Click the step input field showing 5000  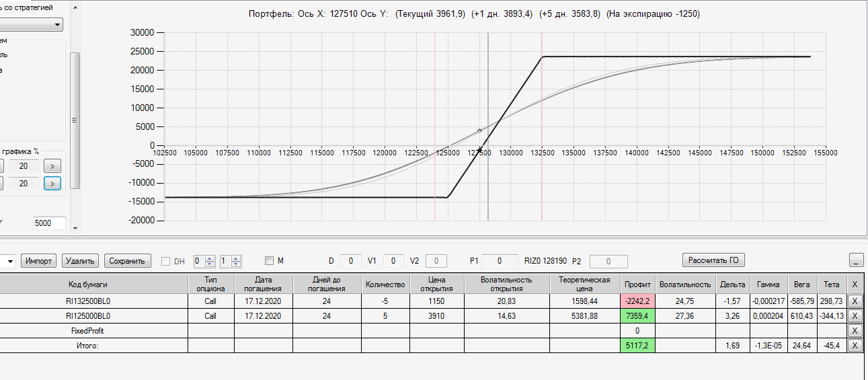(x=48, y=223)
